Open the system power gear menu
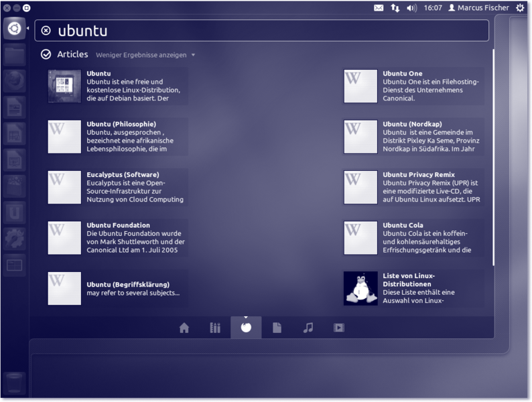Screen dimensions: 532x402 pos(520,8)
